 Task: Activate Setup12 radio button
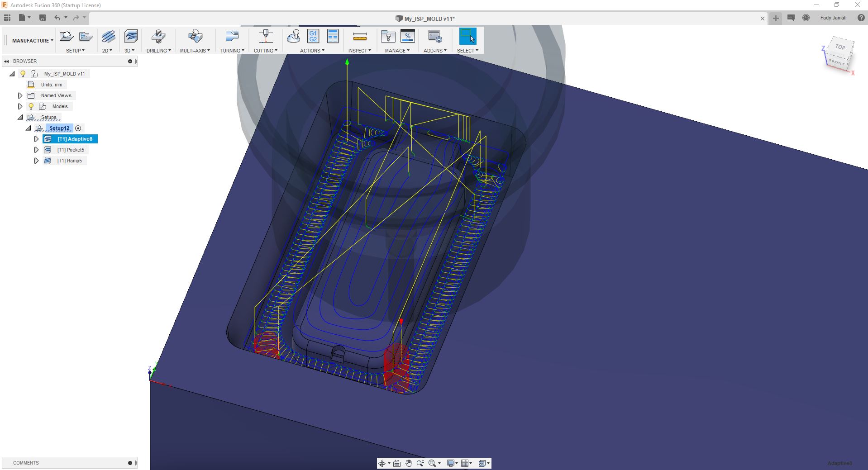click(x=78, y=128)
